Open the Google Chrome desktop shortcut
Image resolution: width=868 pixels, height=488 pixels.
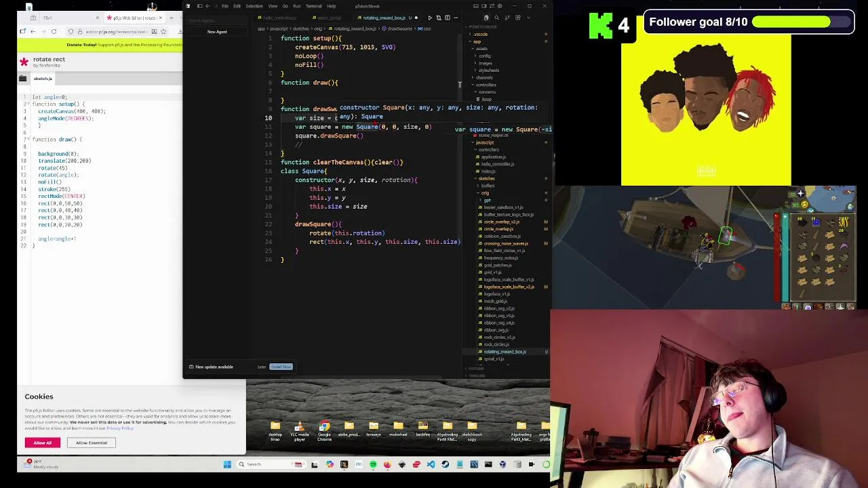pos(324,431)
